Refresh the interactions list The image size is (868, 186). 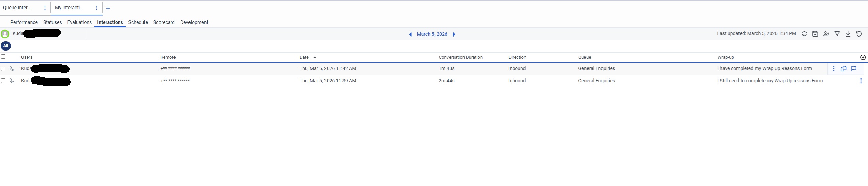click(804, 34)
